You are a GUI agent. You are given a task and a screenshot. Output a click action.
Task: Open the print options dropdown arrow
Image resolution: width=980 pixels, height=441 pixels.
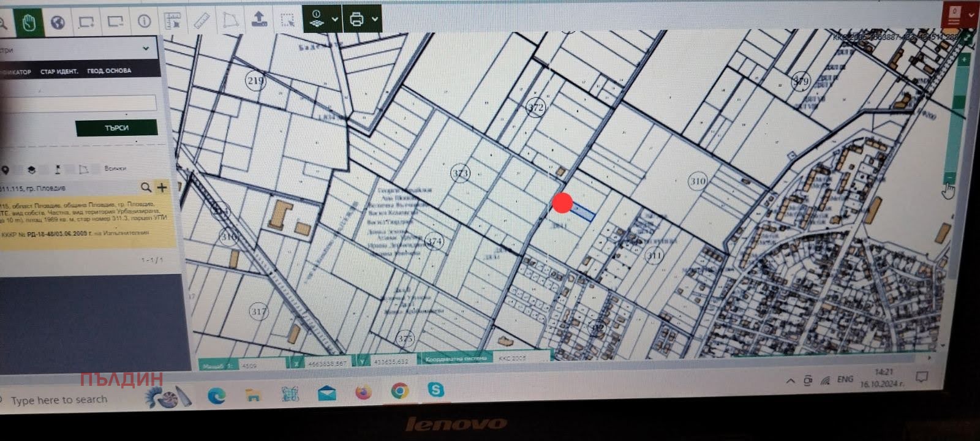(x=375, y=19)
